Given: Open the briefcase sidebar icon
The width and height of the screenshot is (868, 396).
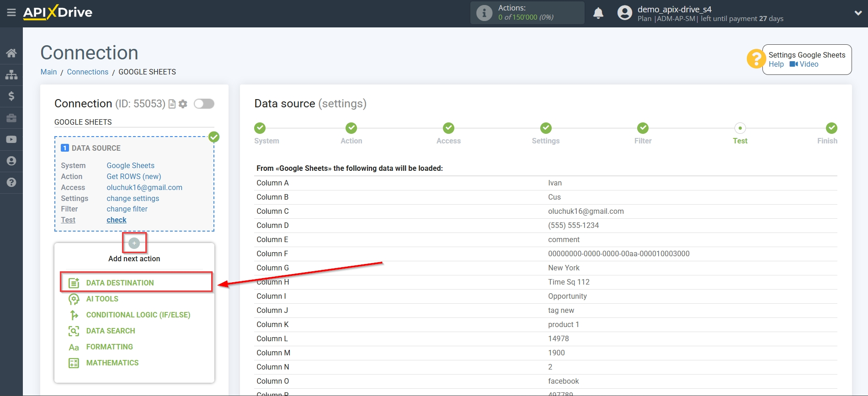Looking at the screenshot, I should click(x=11, y=118).
